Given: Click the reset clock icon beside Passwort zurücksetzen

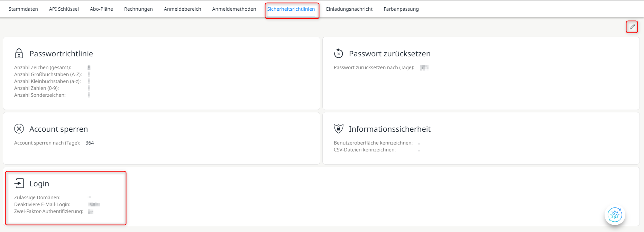Looking at the screenshot, I should tap(339, 53).
